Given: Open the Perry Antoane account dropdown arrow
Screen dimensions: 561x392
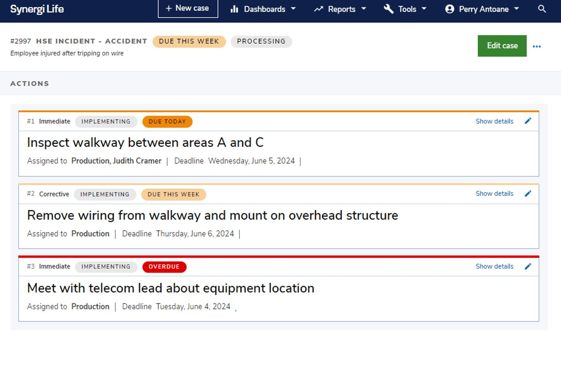Looking at the screenshot, I should point(517,9).
